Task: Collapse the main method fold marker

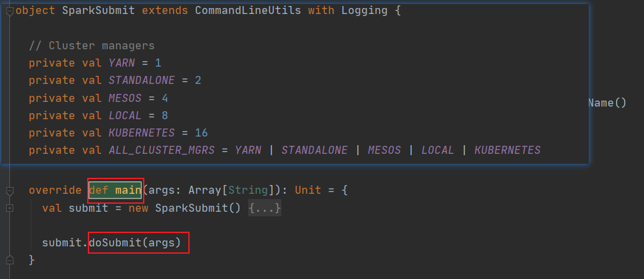Action: tap(10, 191)
